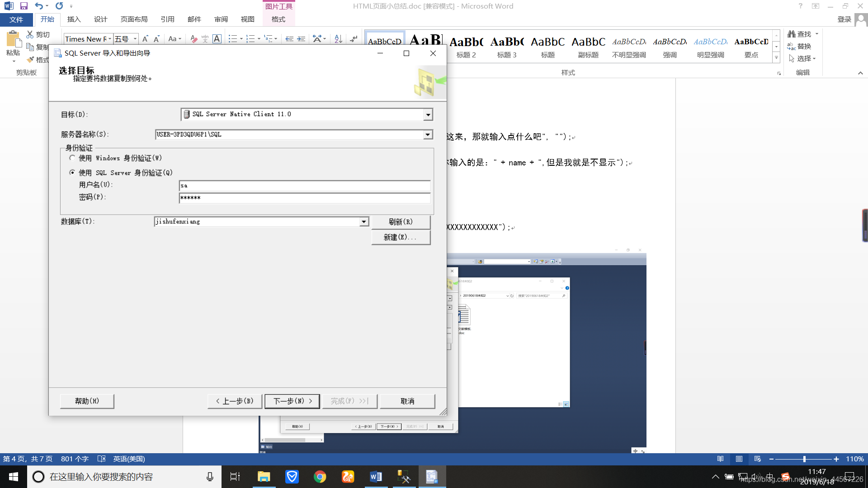Open the Server name dropdown
The image size is (868, 488).
pos(428,135)
